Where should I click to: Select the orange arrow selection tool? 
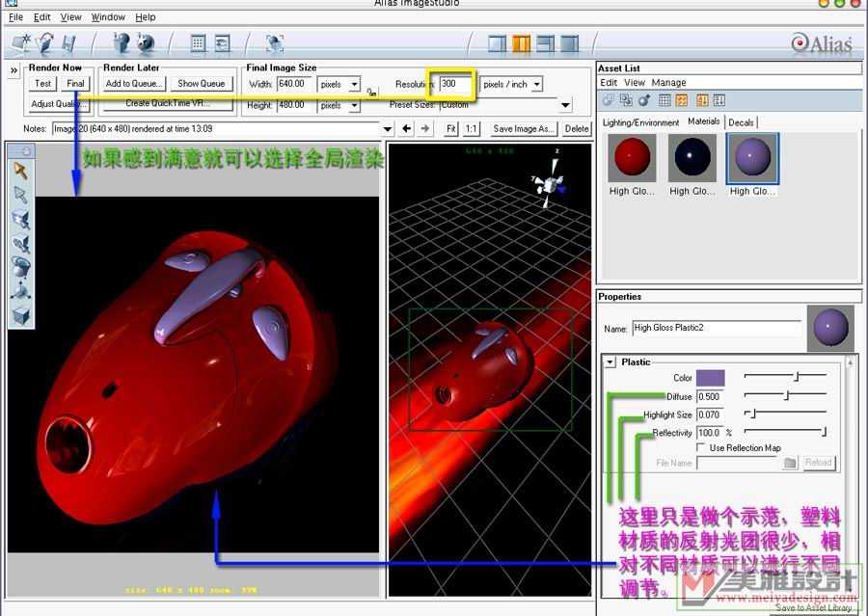21,171
